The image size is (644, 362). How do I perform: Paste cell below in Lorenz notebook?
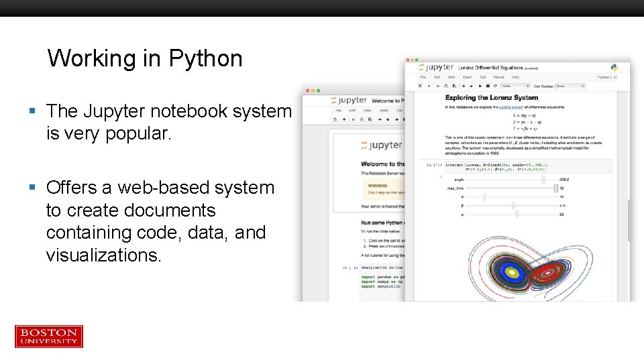click(x=454, y=86)
